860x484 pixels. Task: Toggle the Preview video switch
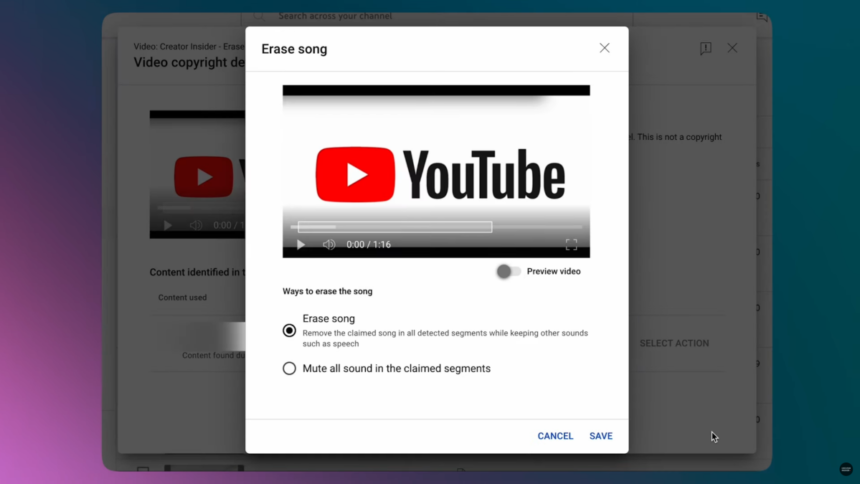point(508,271)
